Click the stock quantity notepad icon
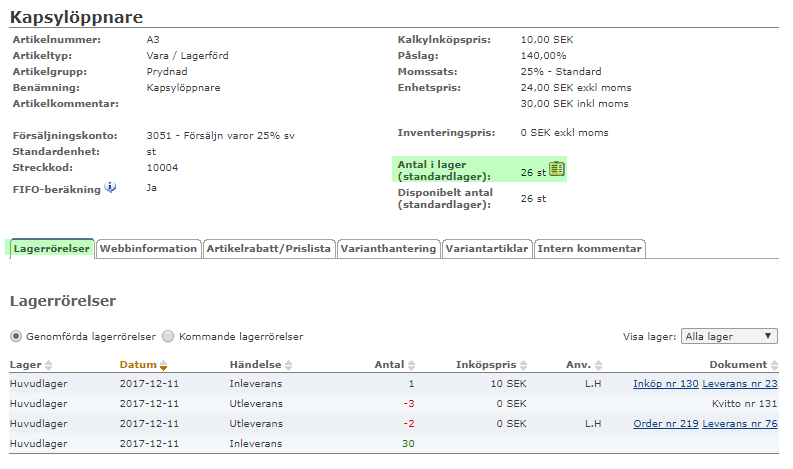Image resolution: width=793 pixels, height=469 pixels. tap(557, 169)
